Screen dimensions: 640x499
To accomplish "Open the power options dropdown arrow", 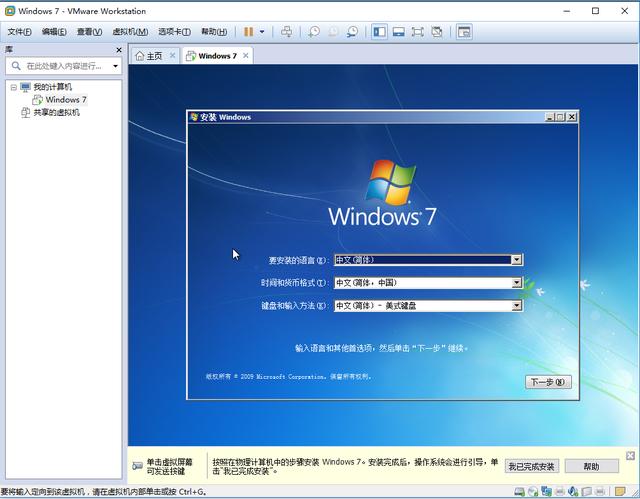I will [x=262, y=32].
